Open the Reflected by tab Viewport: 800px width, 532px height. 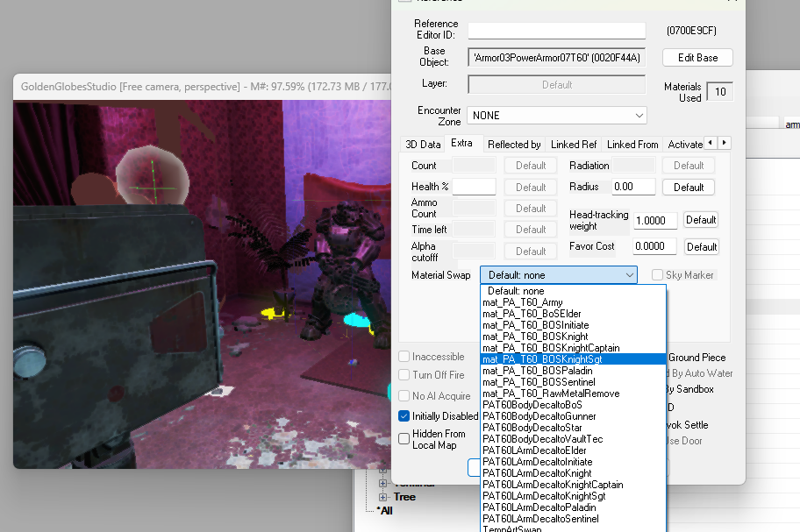514,145
